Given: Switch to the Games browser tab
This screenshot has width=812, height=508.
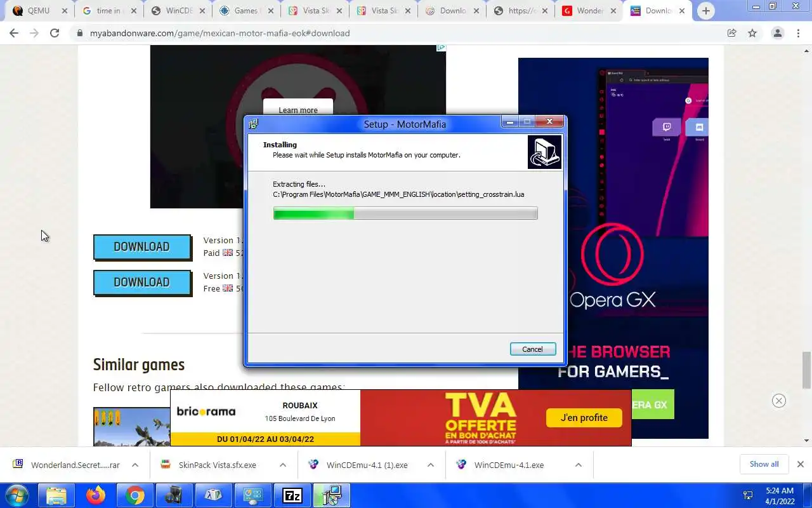Looking at the screenshot, I should [246, 11].
